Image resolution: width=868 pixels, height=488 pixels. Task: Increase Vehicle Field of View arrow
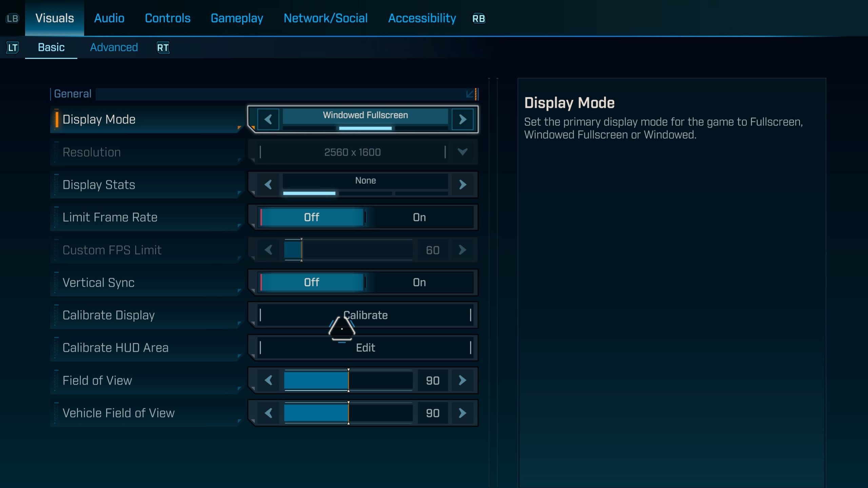coord(462,413)
